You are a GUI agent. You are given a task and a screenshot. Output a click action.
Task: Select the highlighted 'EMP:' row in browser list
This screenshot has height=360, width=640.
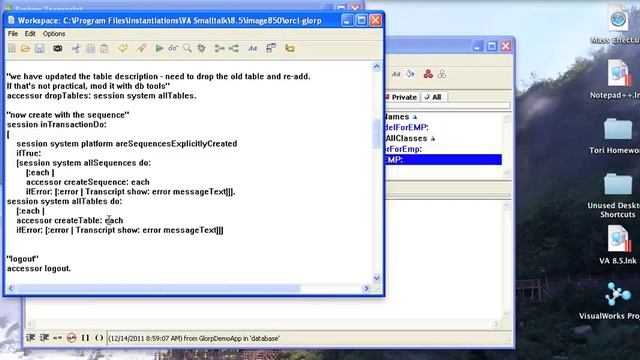click(x=443, y=160)
